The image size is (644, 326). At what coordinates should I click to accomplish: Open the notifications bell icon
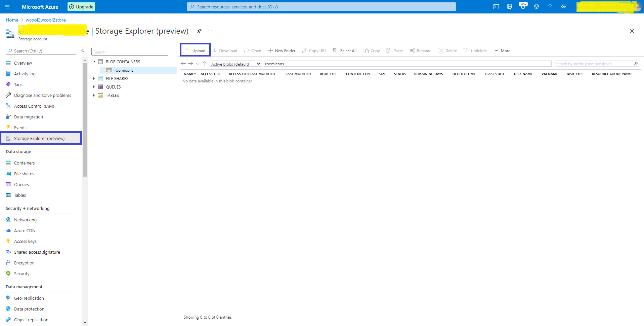pos(523,7)
